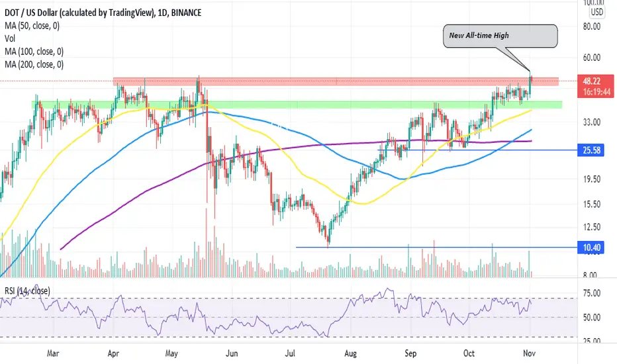Click the 60.00 price axis label

(592, 58)
